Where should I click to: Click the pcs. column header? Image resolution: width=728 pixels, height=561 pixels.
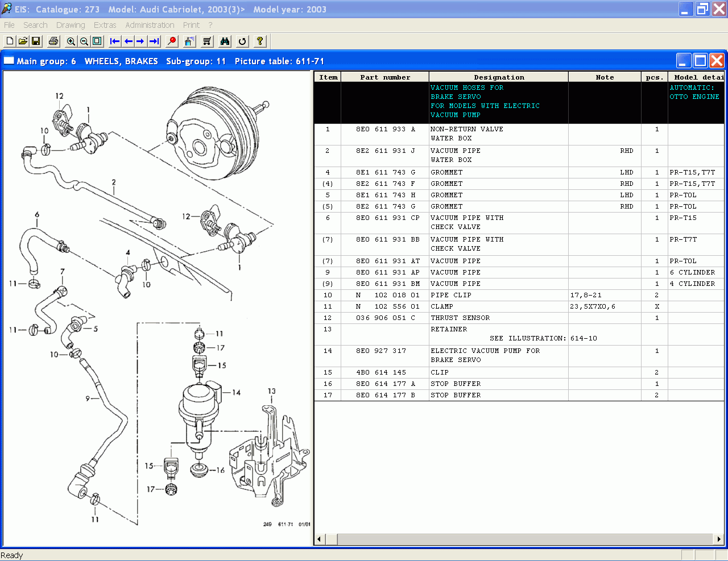(x=655, y=77)
